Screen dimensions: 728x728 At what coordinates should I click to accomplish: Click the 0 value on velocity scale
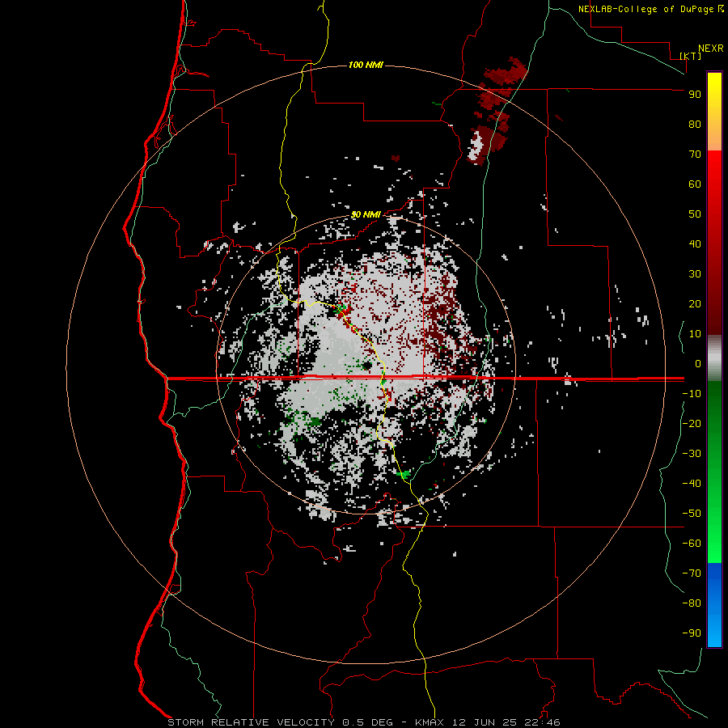(x=698, y=363)
